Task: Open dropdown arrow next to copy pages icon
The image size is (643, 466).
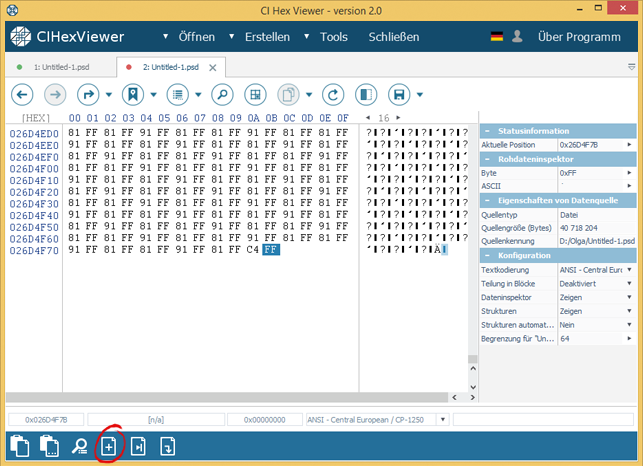Action: [309, 95]
